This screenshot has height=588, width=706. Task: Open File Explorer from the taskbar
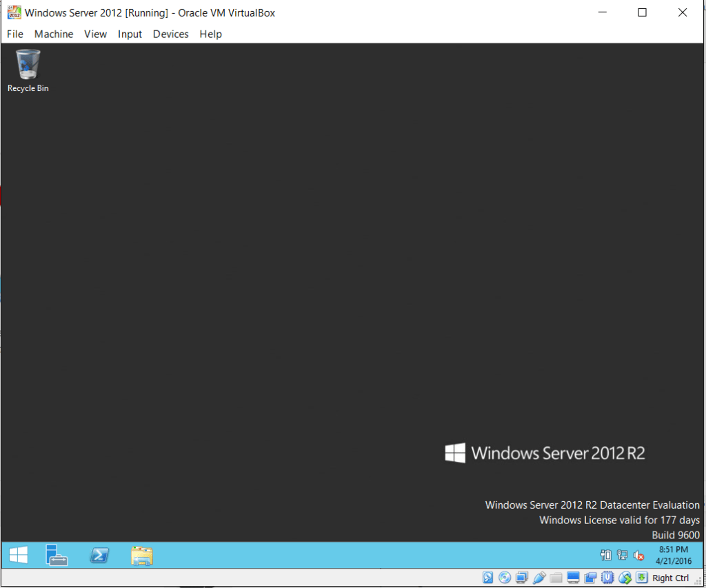141,555
